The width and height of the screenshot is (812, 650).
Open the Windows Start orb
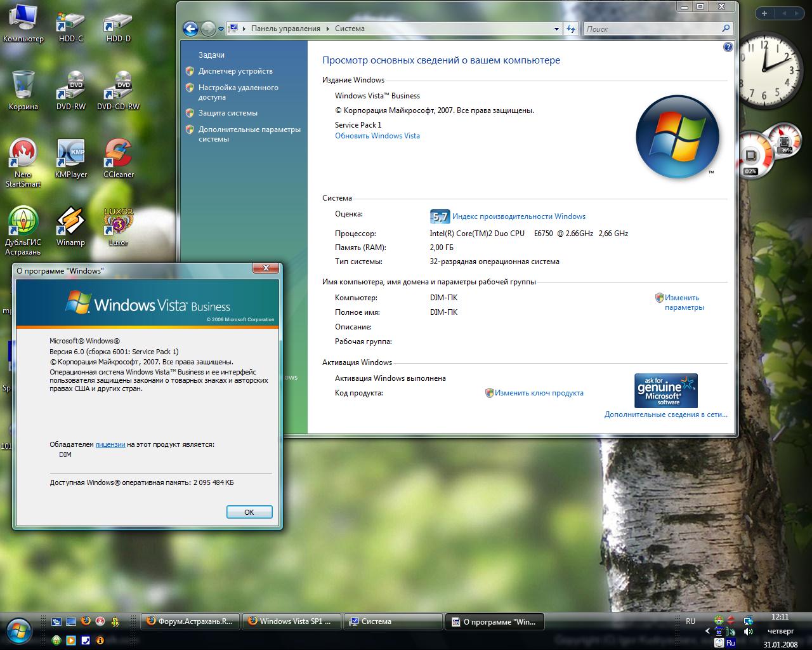[18, 630]
